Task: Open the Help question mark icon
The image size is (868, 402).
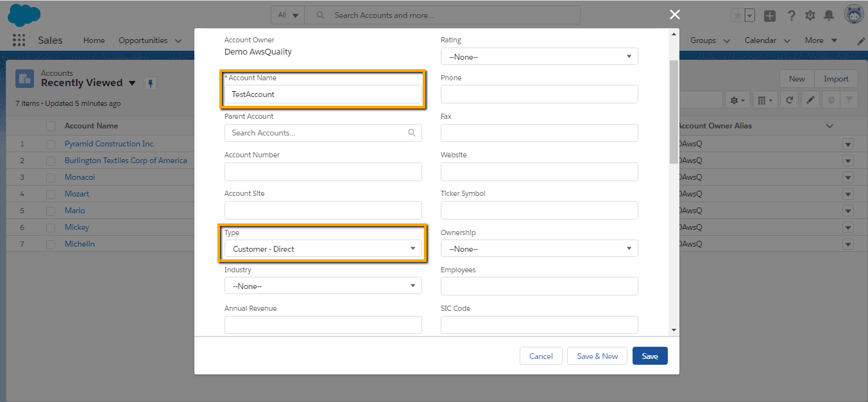Action: tap(792, 15)
